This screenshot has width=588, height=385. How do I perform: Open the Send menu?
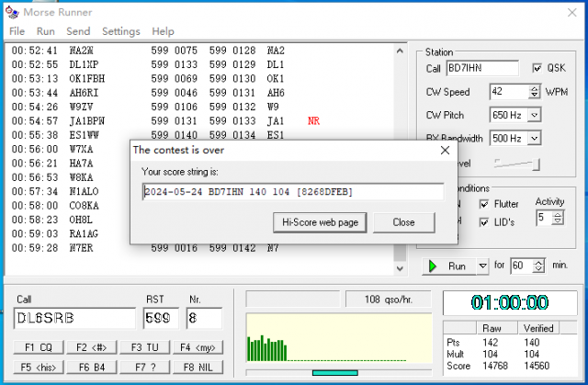click(x=78, y=31)
